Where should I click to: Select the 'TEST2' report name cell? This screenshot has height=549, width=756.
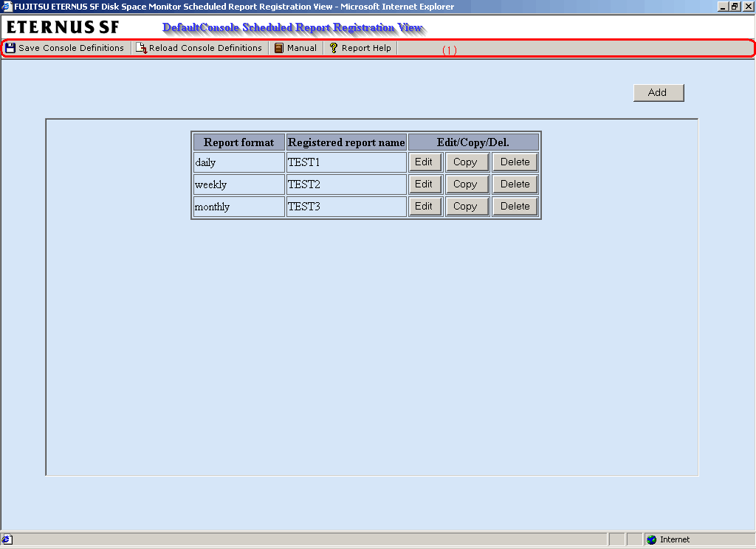coord(346,184)
